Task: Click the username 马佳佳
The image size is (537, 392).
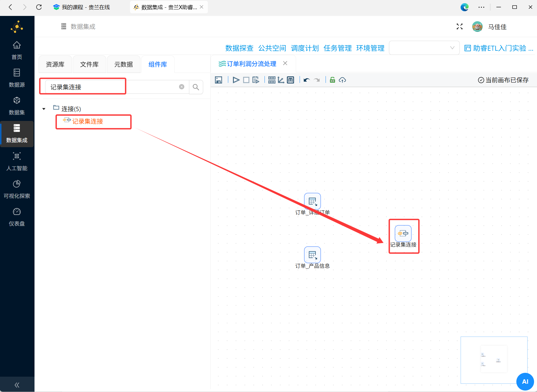Action: [x=497, y=27]
